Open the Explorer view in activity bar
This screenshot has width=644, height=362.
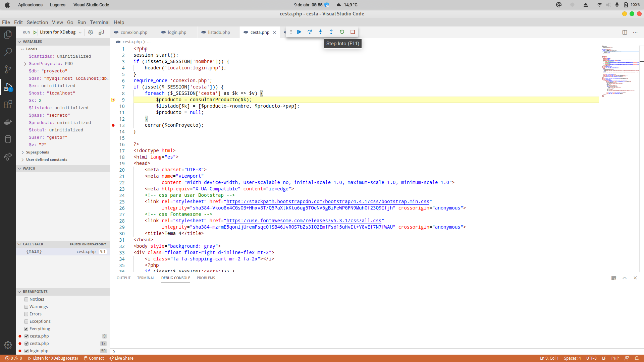[x=8, y=35]
